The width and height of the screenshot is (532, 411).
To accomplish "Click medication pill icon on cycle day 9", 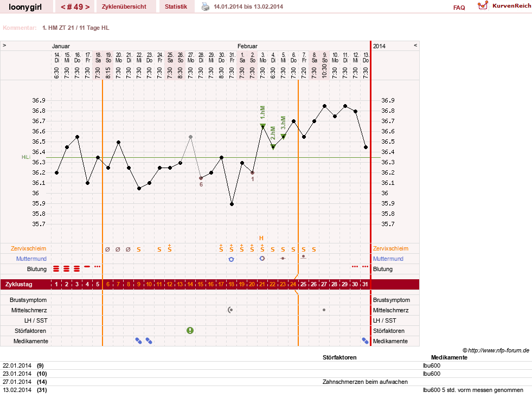I will point(138,341).
